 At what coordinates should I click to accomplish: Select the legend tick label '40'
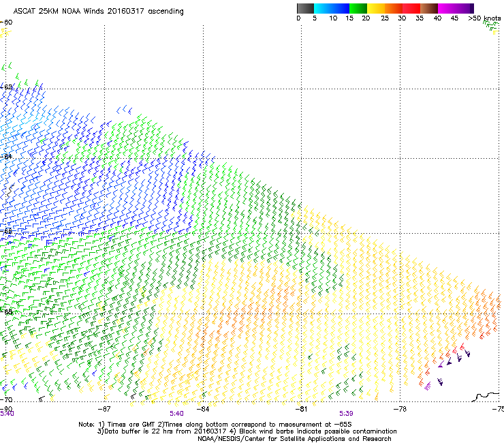(x=437, y=18)
